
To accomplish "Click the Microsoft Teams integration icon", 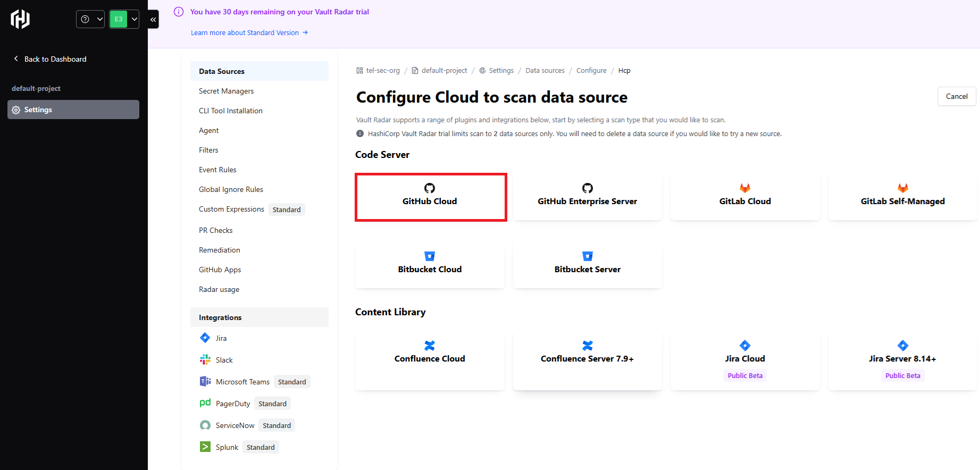I will (205, 381).
